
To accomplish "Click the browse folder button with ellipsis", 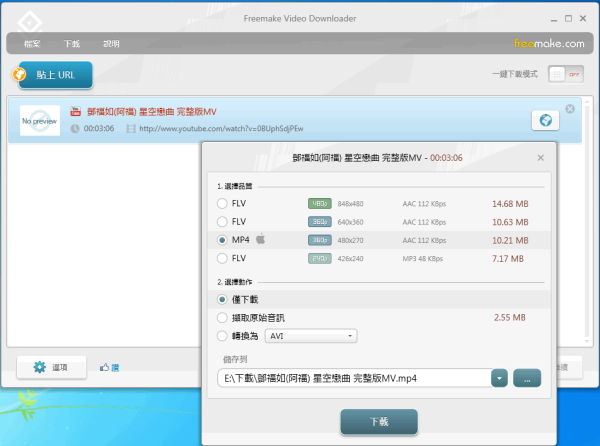I will [527, 378].
